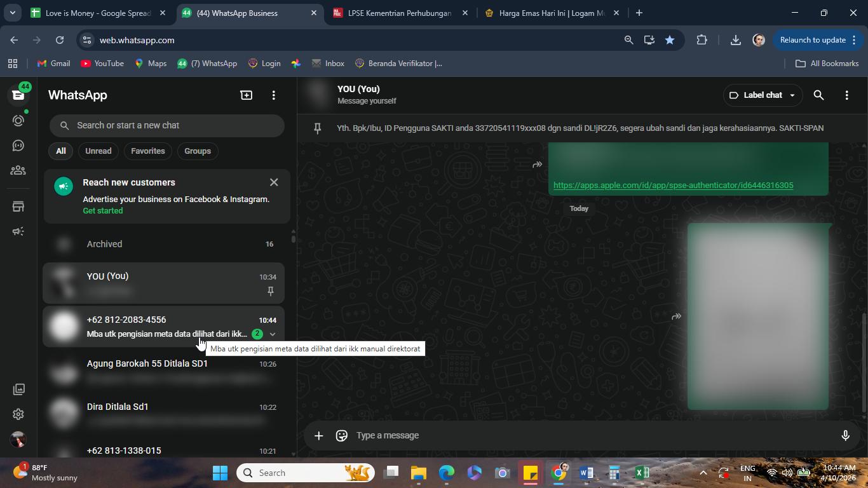This screenshot has width=868, height=488.
Task: Open the Chats view with the 44 badge
Action: (x=18, y=95)
